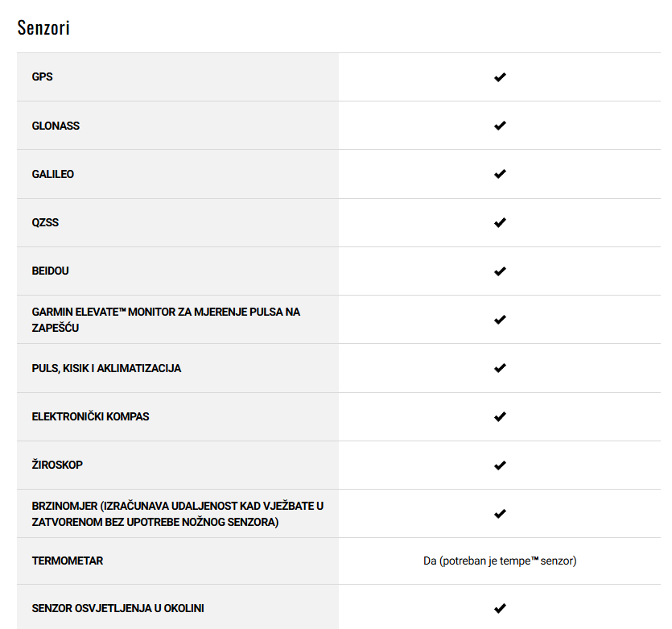Click 'Da (potreban je tempe senzor)' text
Screen dimensions: 672x629
coord(500,561)
